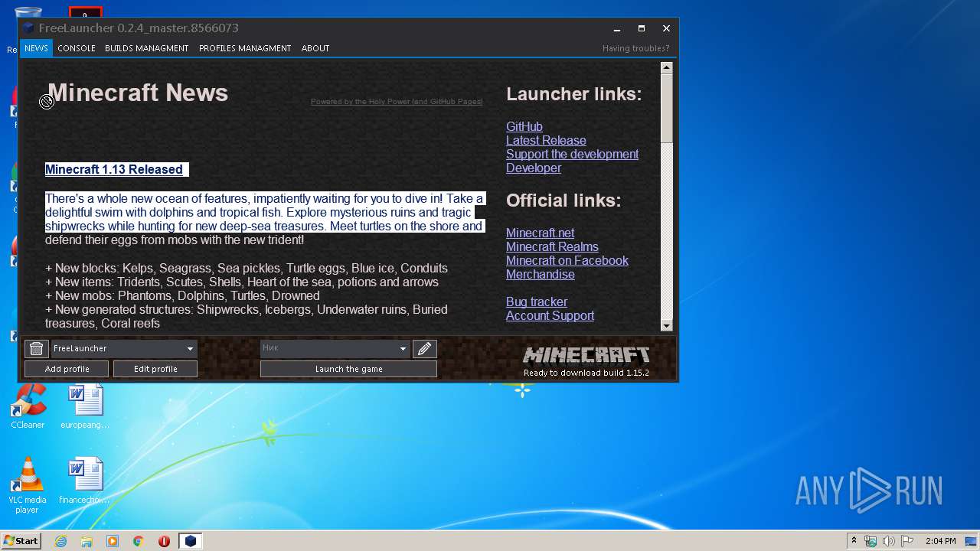
Task: Open the BUILDS MANAGMENT tab
Action: 146,48
